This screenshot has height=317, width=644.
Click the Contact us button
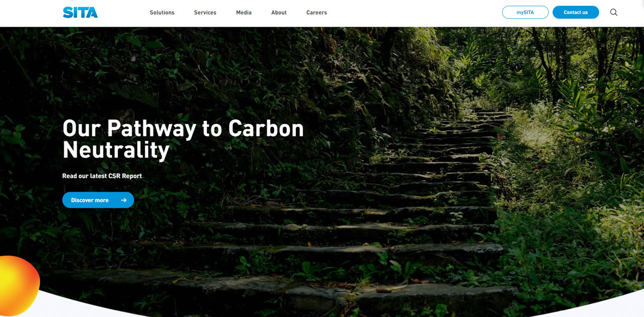576,13
